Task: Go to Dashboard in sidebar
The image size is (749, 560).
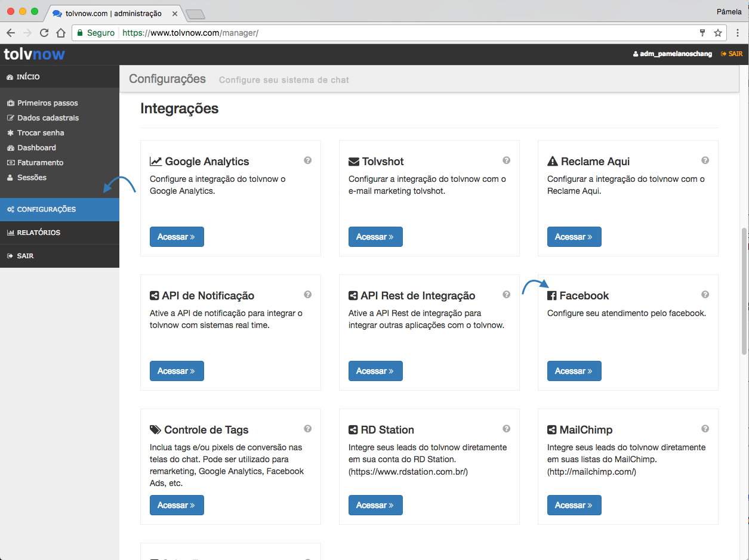Action: (x=31, y=148)
